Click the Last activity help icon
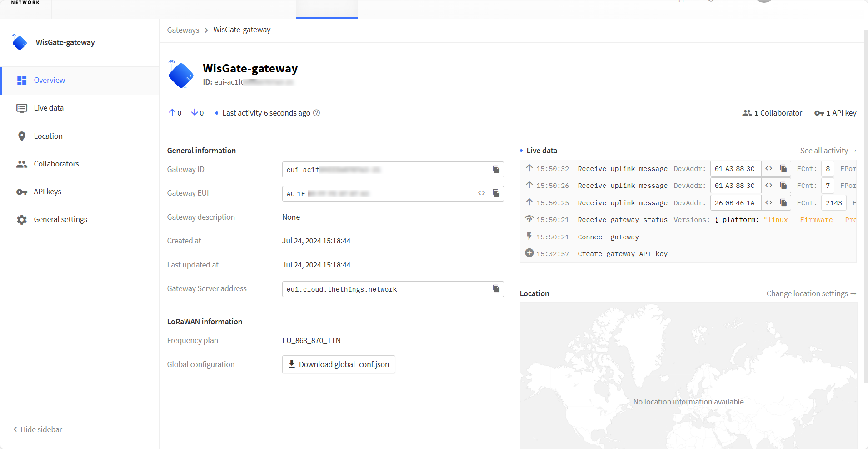The image size is (868, 449). click(317, 113)
